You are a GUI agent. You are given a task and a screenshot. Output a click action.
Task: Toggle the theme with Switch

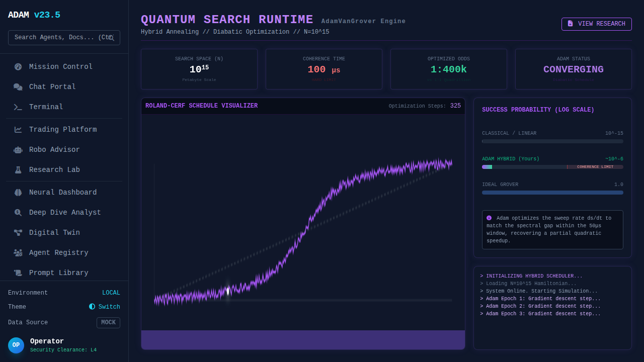click(105, 307)
